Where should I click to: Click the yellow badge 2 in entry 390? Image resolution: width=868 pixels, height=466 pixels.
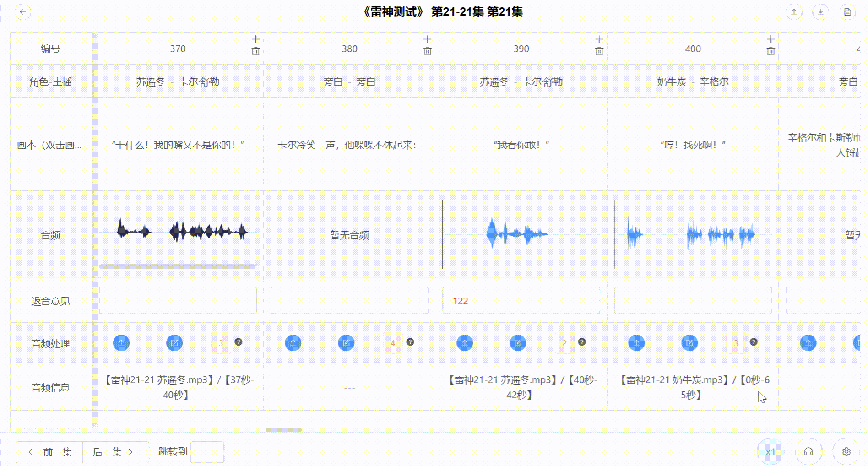[x=564, y=343]
